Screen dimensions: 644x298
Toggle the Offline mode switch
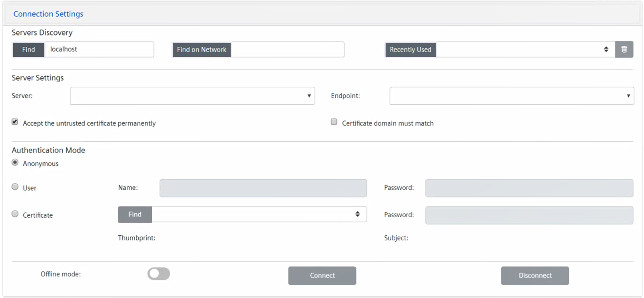click(159, 274)
